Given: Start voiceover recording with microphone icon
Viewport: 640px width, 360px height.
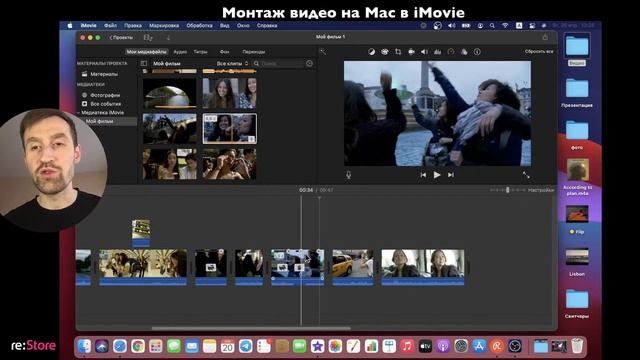Looking at the screenshot, I should (349, 175).
